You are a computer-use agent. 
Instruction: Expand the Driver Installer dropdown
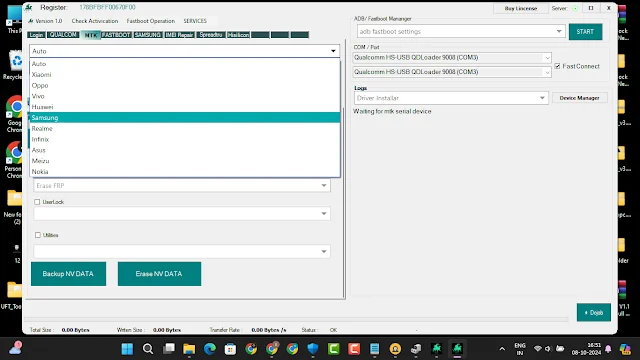[542, 98]
